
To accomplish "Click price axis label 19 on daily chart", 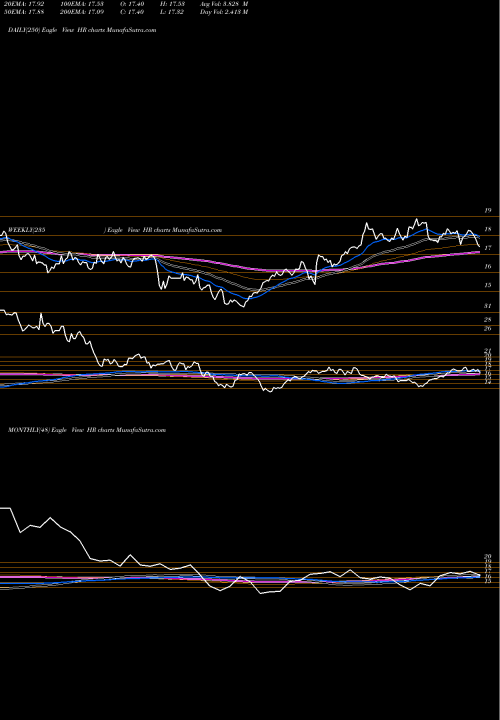I will point(488,210).
